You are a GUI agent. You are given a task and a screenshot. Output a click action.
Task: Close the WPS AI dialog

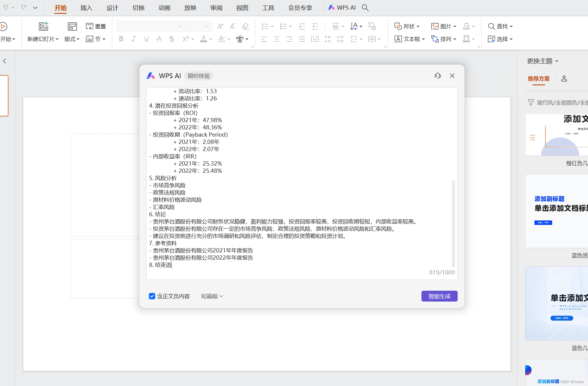(452, 76)
